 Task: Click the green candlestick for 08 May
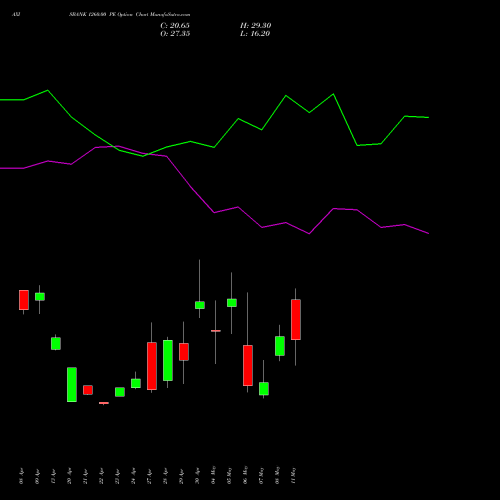(280, 346)
